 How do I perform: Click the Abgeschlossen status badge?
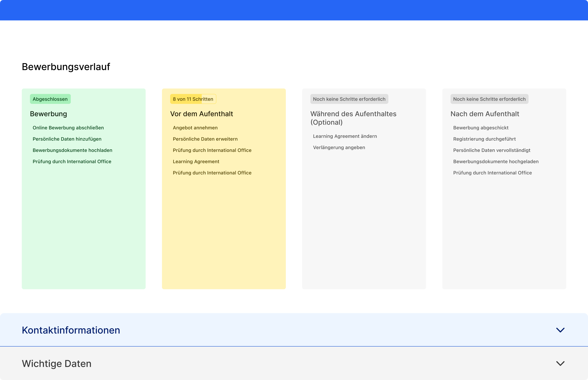50,99
